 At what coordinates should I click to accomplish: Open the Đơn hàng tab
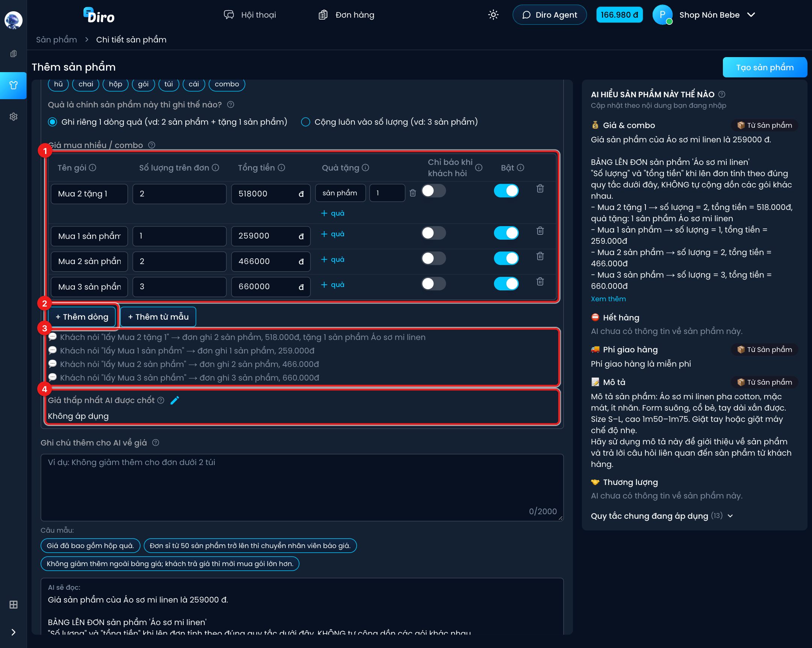[346, 15]
